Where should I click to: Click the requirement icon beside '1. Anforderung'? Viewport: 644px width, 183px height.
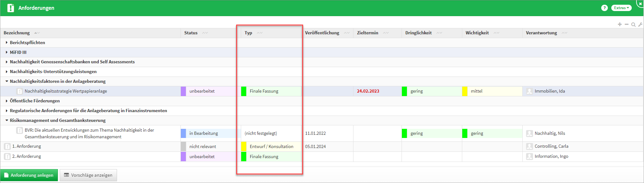click(7, 146)
